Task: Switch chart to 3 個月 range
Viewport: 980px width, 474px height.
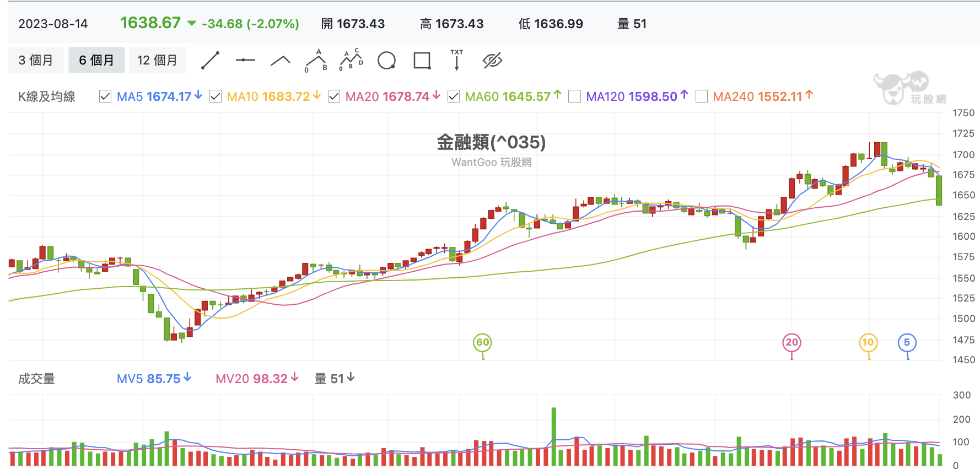Action: 36,60
